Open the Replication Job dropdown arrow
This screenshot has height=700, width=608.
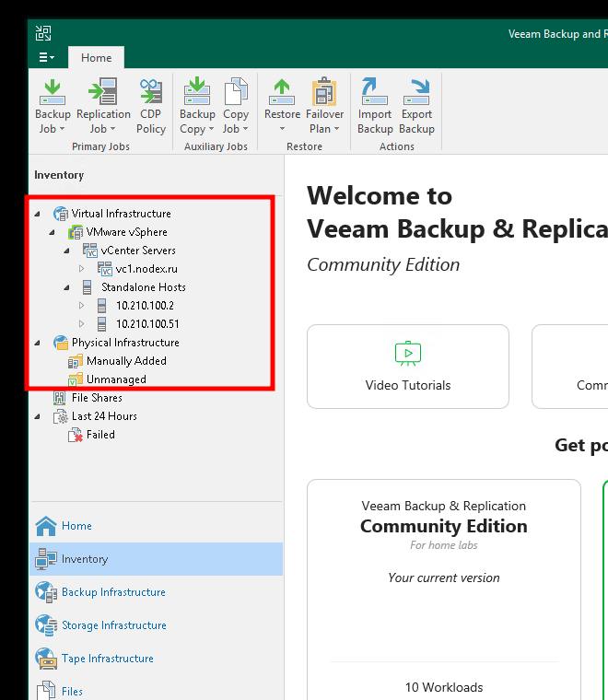(x=112, y=129)
